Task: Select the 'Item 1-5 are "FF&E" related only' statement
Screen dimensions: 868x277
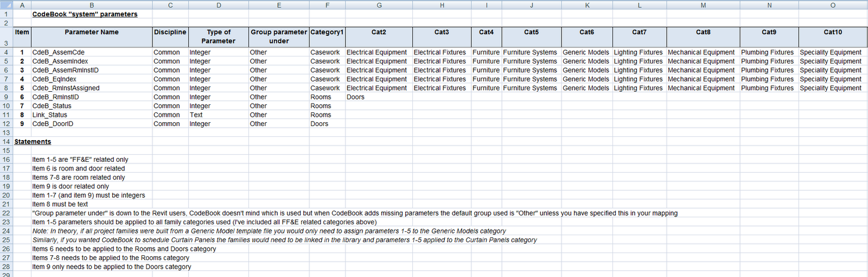Action: pos(80,160)
